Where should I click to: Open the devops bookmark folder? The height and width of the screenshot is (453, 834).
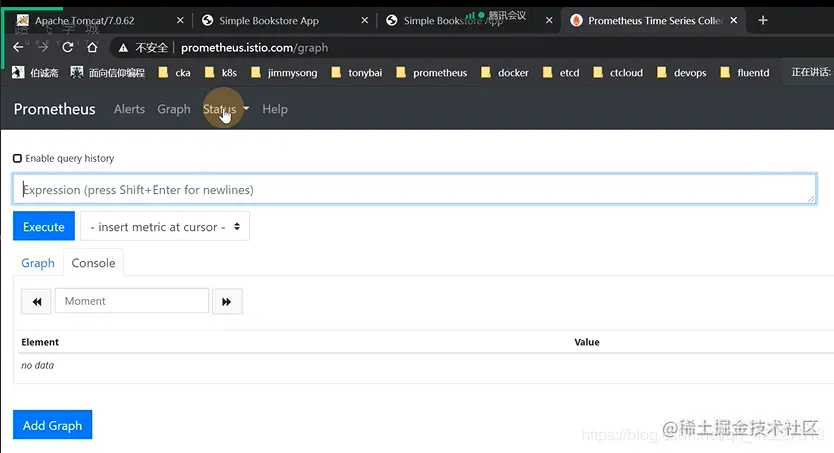pos(682,72)
